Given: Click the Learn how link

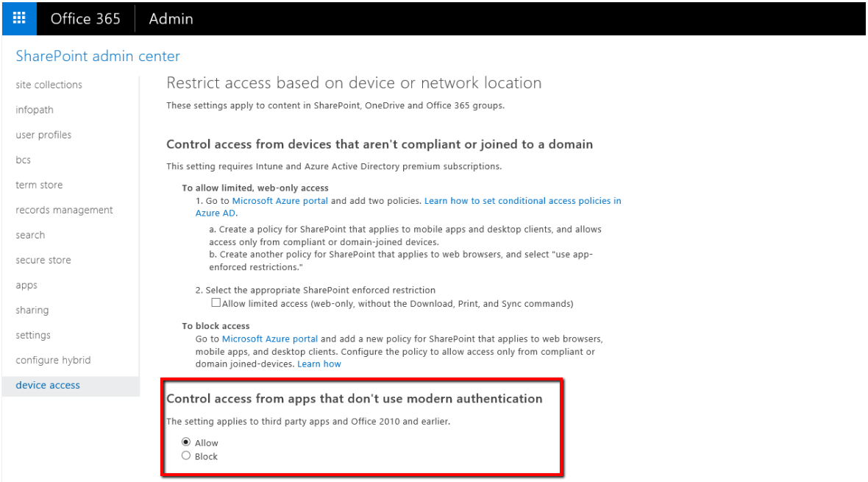Looking at the screenshot, I should (x=319, y=364).
